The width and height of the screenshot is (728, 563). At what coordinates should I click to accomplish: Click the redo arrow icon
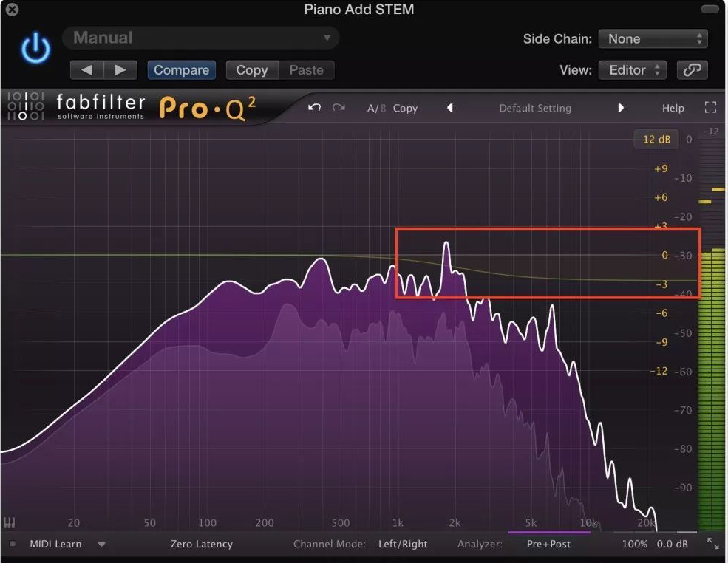339,108
